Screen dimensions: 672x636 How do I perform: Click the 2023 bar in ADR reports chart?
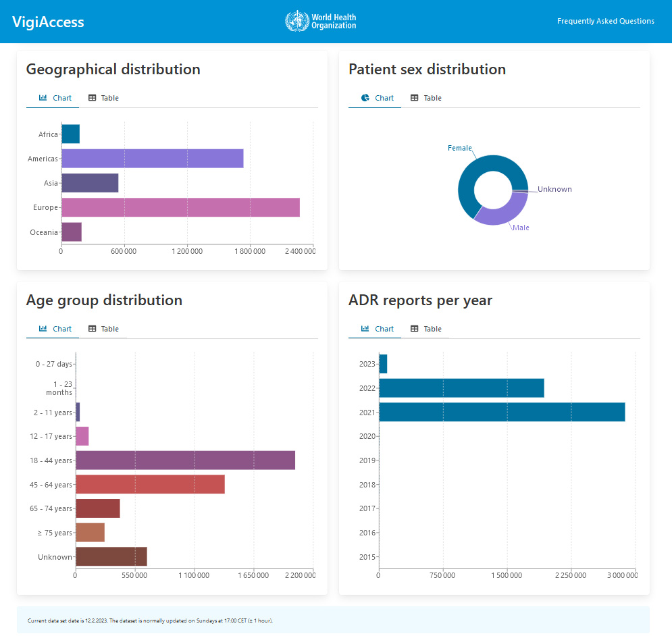point(383,364)
